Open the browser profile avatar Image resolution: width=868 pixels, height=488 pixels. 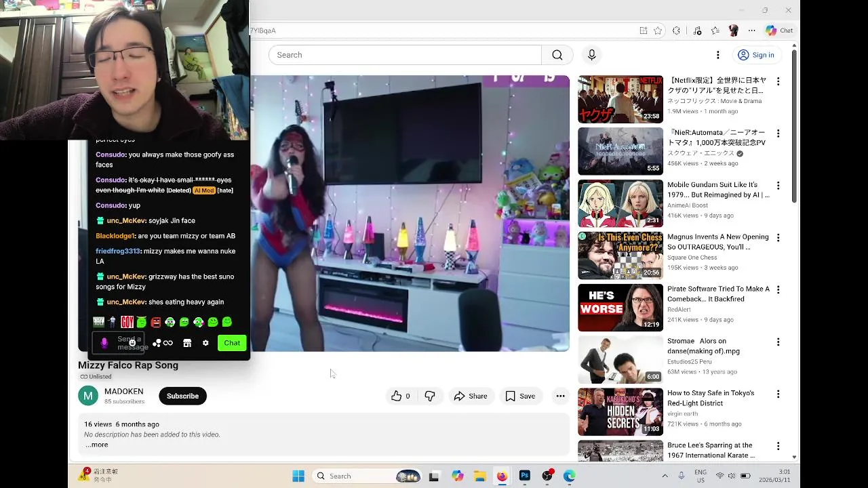733,30
